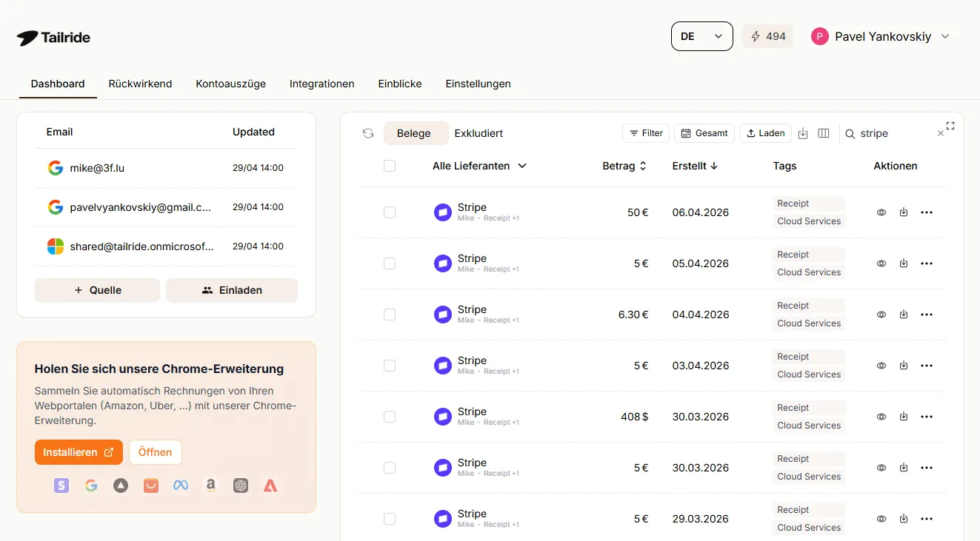The image size is (980, 541).
Task: Expand the DE language selector
Action: (701, 36)
